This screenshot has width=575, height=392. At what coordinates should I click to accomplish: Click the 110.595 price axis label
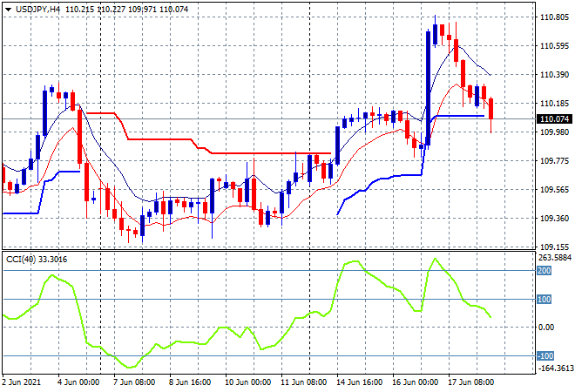[x=554, y=46]
